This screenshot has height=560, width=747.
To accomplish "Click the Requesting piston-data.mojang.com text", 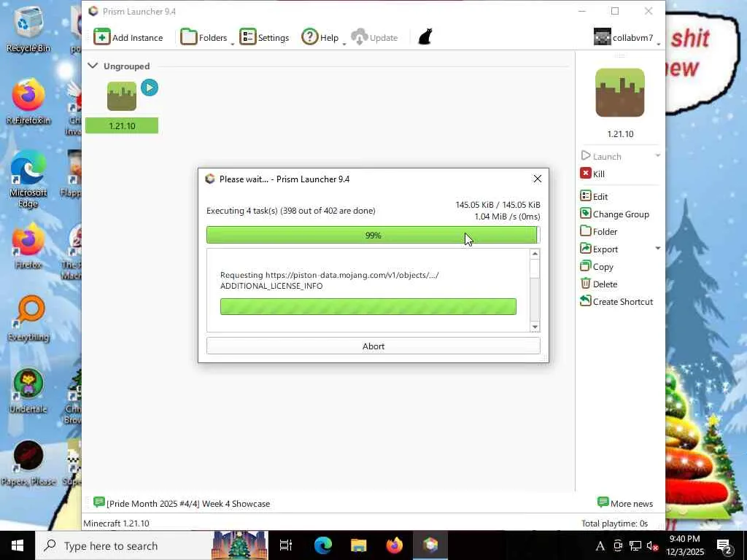I will 329,280.
